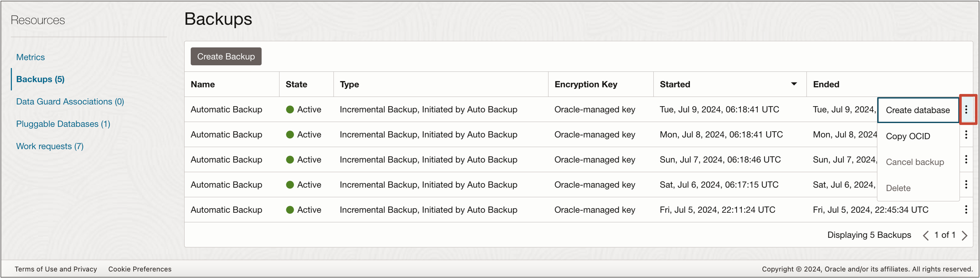The height and width of the screenshot is (278, 980).
Task: Click 'Displaying 5 Backups' text
Action: pos(869,235)
